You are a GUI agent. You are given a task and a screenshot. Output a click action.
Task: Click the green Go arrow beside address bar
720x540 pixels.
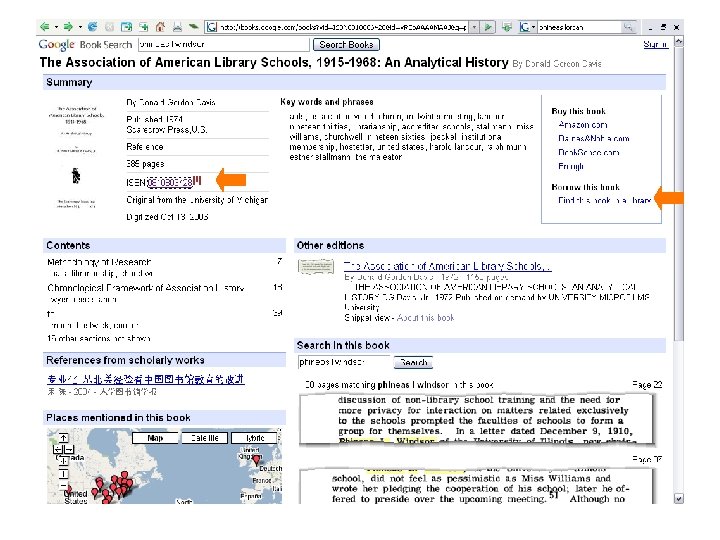[488, 28]
